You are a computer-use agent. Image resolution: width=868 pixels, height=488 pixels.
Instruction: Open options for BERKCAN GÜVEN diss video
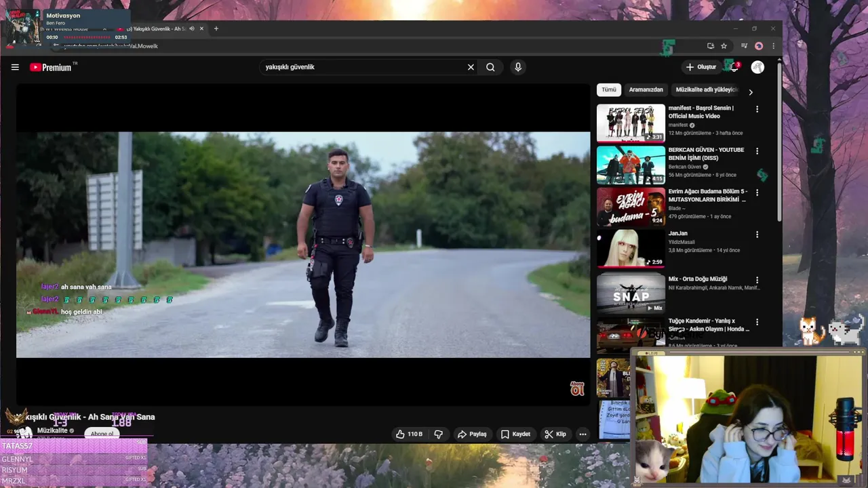(x=757, y=151)
